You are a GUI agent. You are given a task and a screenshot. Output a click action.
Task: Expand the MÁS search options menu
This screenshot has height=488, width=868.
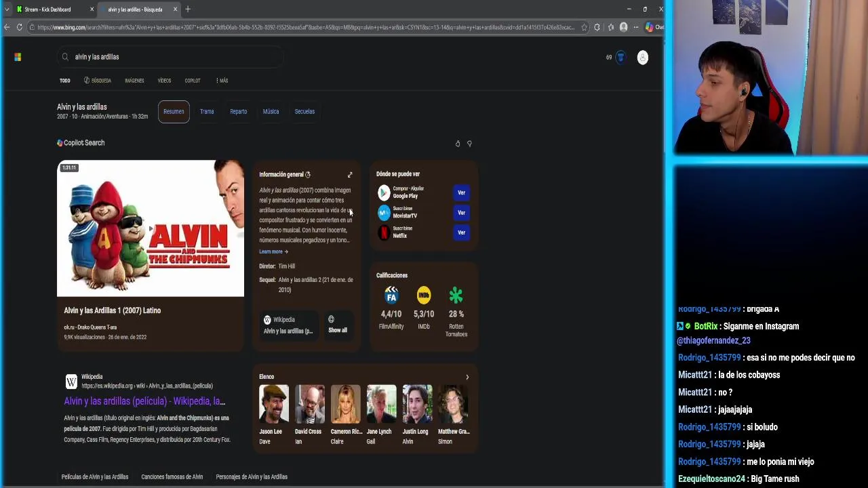click(x=222, y=81)
